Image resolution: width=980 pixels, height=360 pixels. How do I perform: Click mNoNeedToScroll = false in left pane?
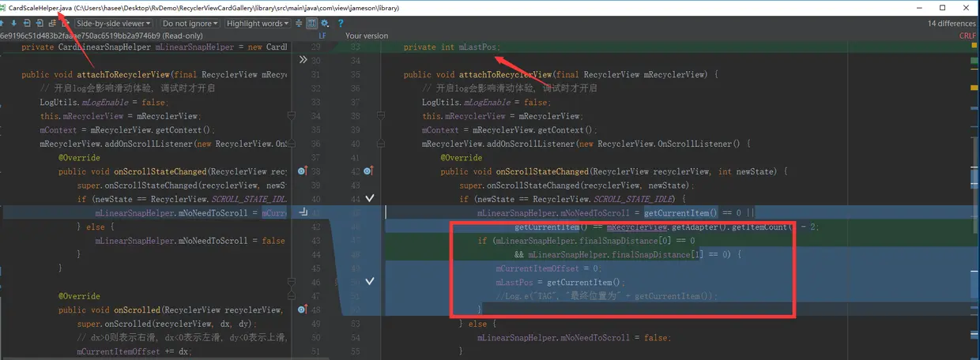pyautogui.click(x=190, y=241)
